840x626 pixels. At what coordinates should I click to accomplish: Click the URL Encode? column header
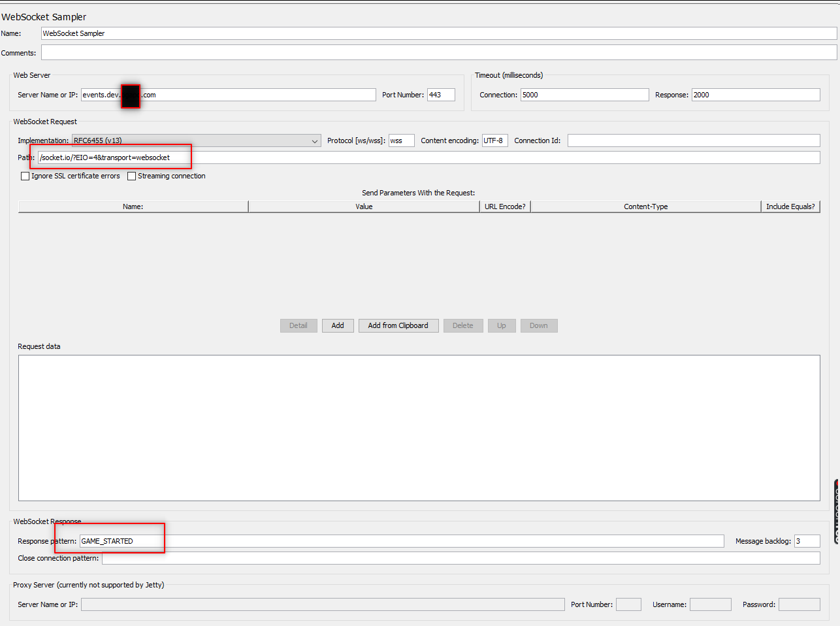505,206
